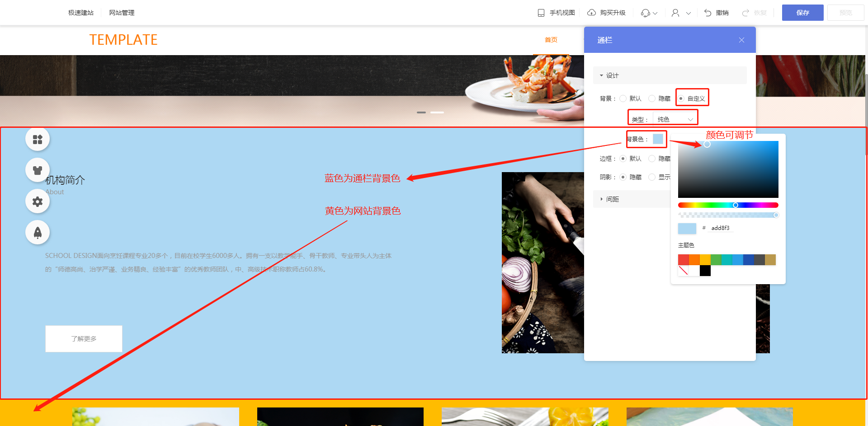Click the 预览 button
The width and height of the screenshot is (868, 426).
tap(846, 13)
